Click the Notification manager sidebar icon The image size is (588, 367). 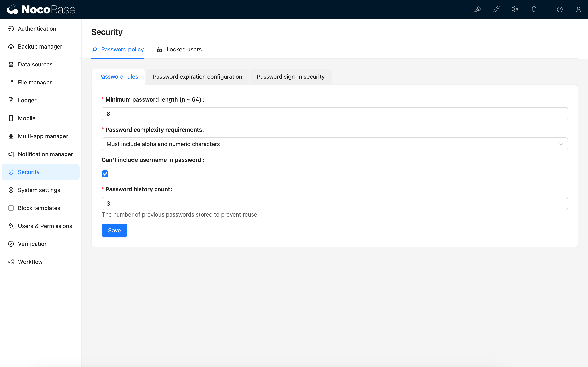click(11, 154)
